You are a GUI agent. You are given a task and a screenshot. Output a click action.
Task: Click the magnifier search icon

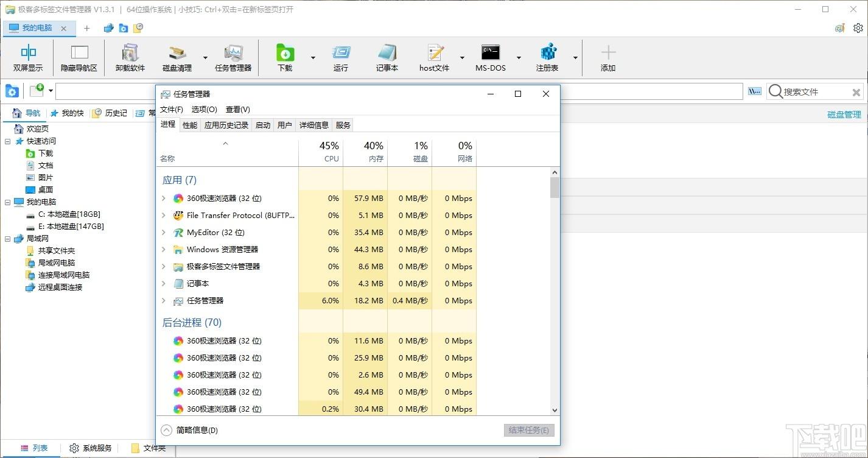pyautogui.click(x=775, y=91)
